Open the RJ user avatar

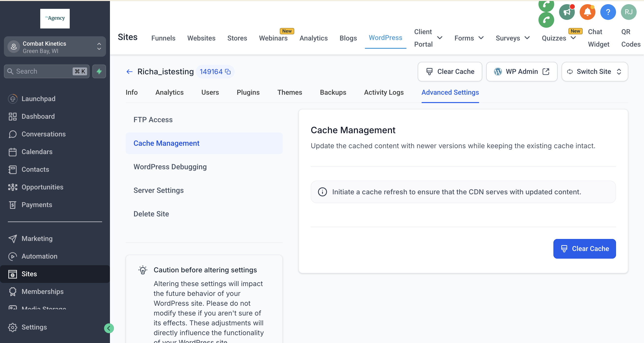(629, 12)
